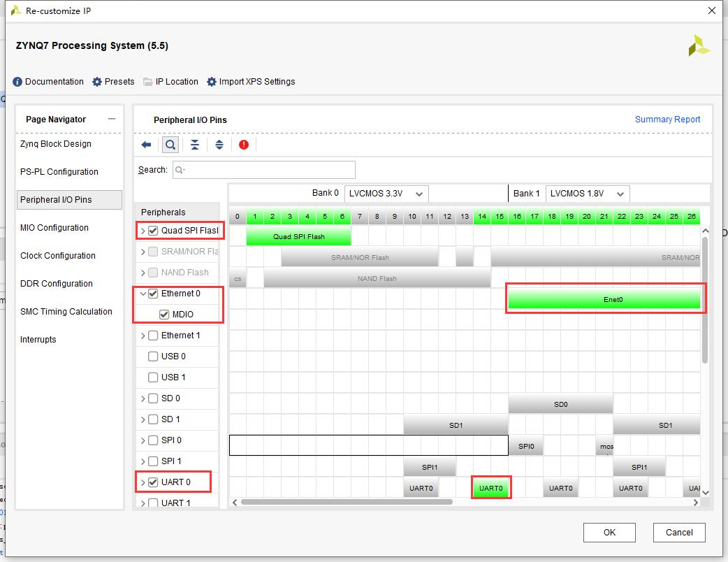
Task: Click MIO pin 14 header cell
Action: [x=482, y=217]
